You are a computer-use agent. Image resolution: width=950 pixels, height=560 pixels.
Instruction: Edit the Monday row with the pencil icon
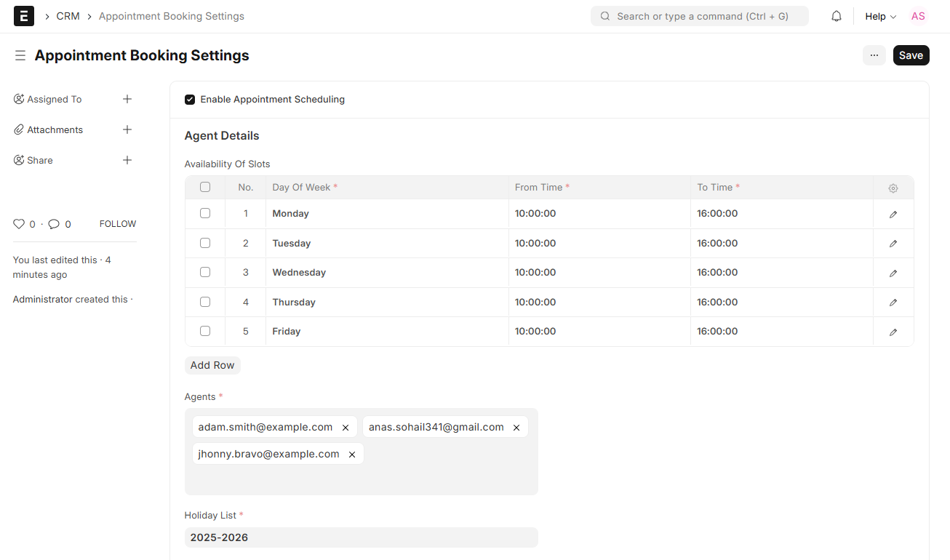click(x=893, y=215)
